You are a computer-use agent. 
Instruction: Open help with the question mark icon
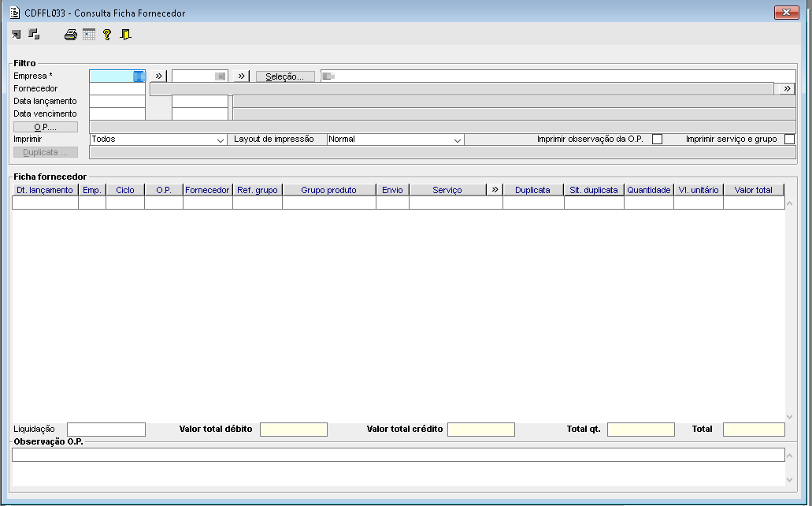pyautogui.click(x=106, y=35)
